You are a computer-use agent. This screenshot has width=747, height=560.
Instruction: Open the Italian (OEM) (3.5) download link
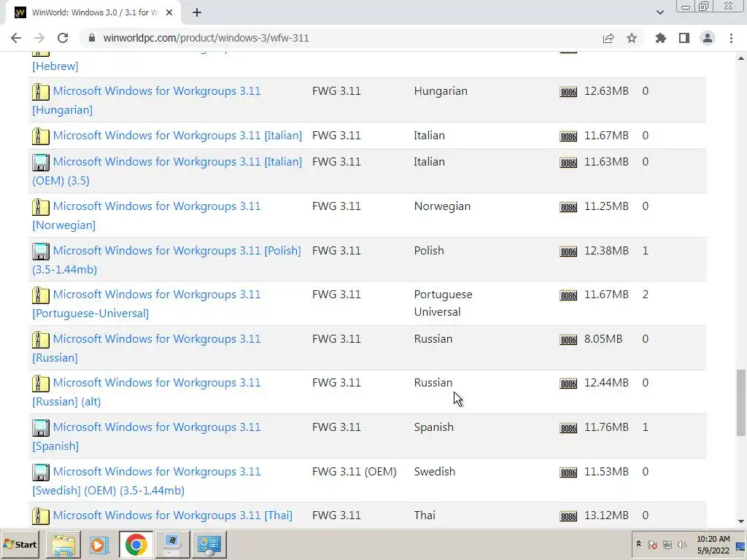tap(61, 181)
